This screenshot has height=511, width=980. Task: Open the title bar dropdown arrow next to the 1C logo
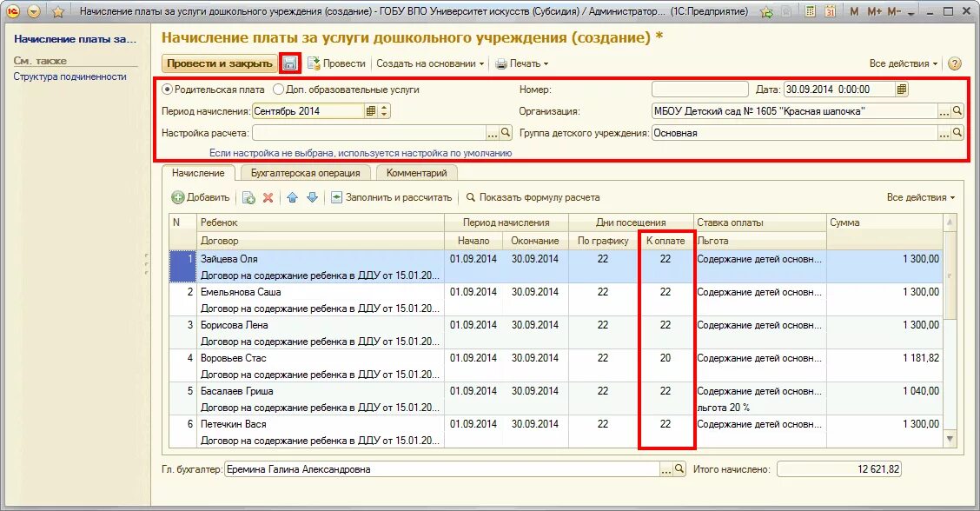[x=35, y=11]
